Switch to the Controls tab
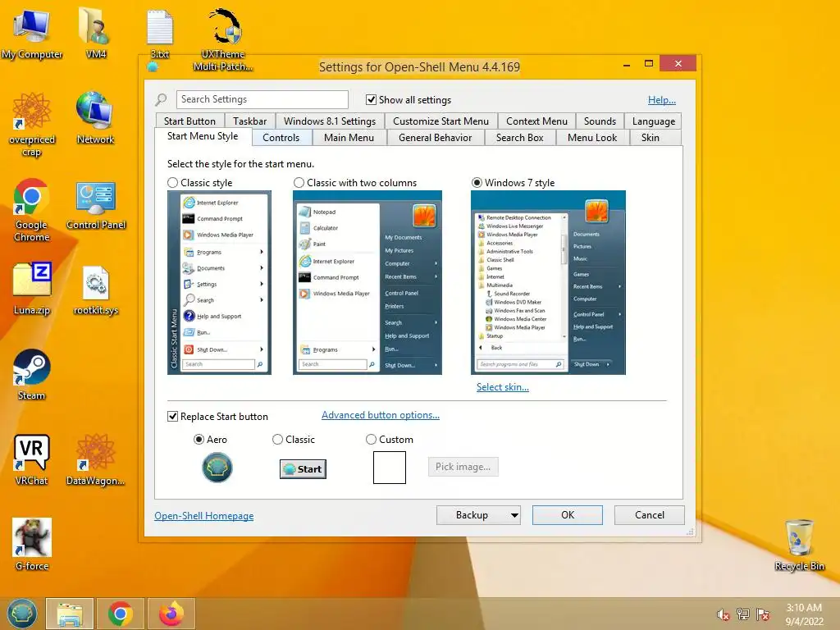 pyautogui.click(x=281, y=138)
